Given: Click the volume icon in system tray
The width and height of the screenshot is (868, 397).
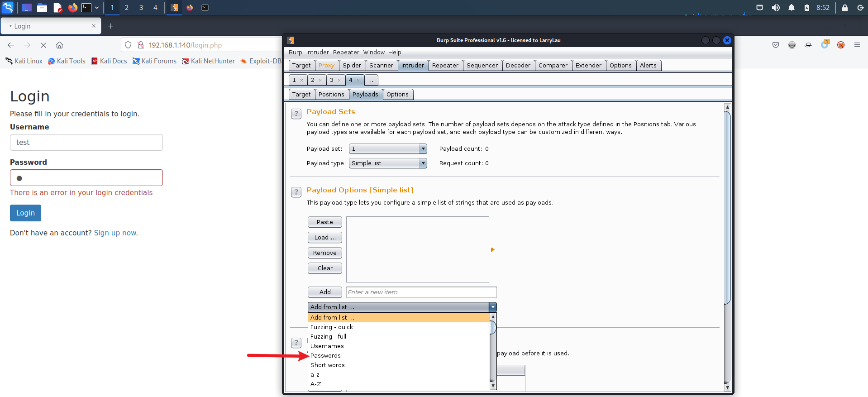Looking at the screenshot, I should pyautogui.click(x=776, y=8).
